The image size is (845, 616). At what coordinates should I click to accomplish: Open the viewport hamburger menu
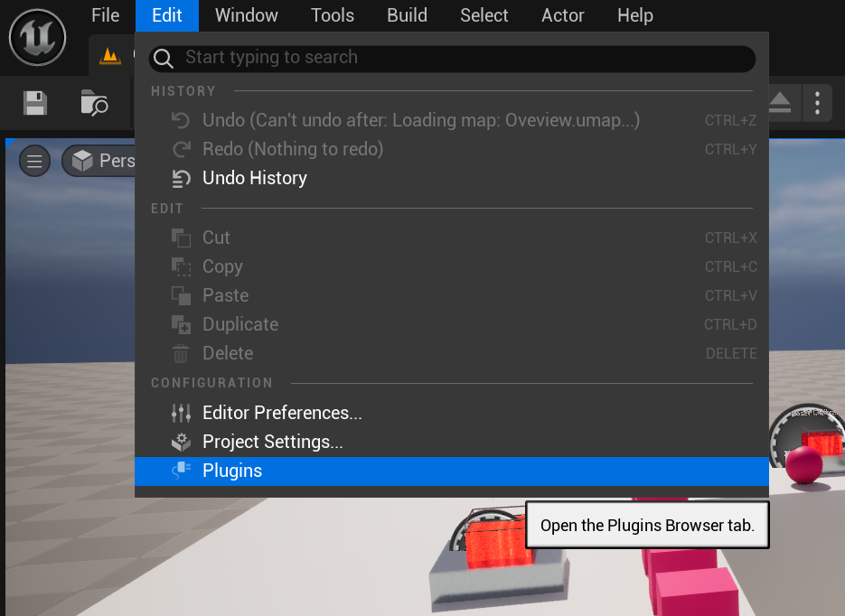(x=34, y=161)
